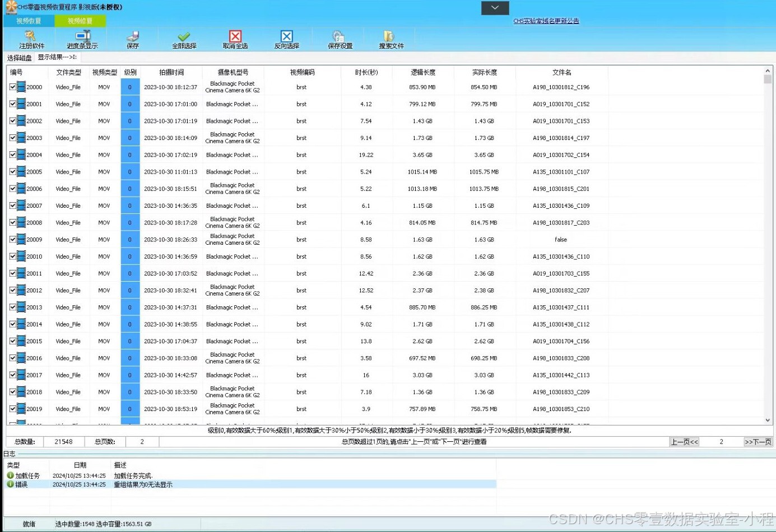Click blue level cell of row 20000
Viewport: 776px width, 532px height.
click(130, 87)
